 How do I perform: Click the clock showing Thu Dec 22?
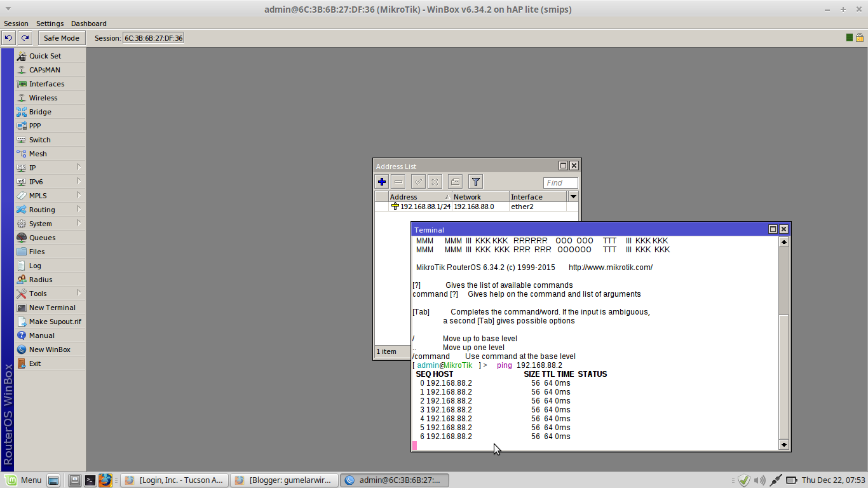[x=833, y=480]
